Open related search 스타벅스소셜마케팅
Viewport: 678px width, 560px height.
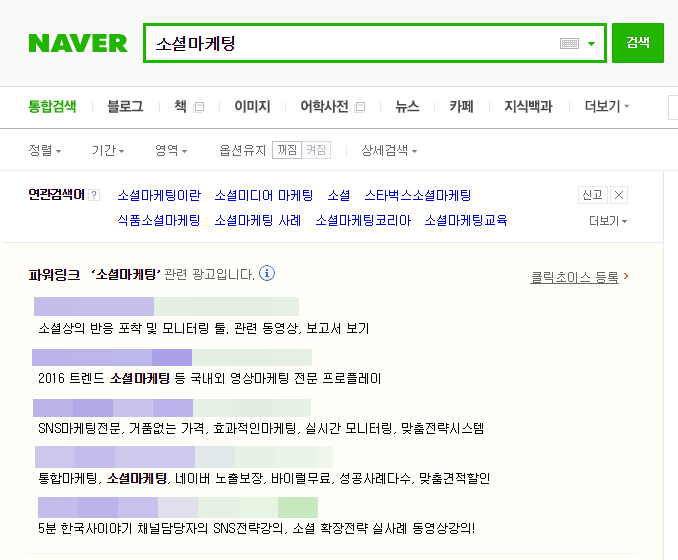point(418,195)
